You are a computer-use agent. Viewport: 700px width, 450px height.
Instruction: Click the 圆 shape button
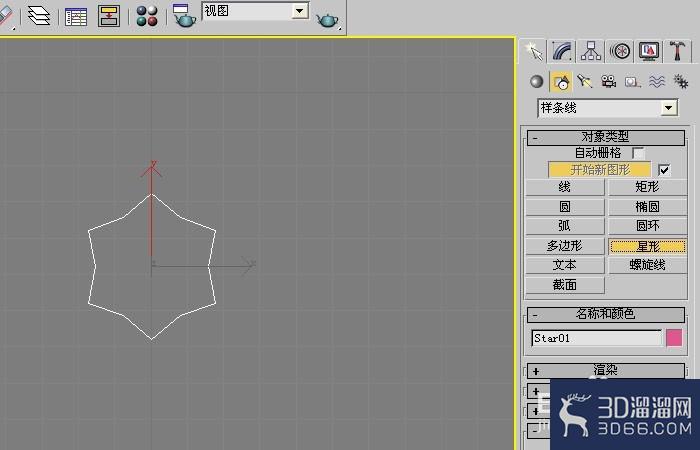(565, 207)
